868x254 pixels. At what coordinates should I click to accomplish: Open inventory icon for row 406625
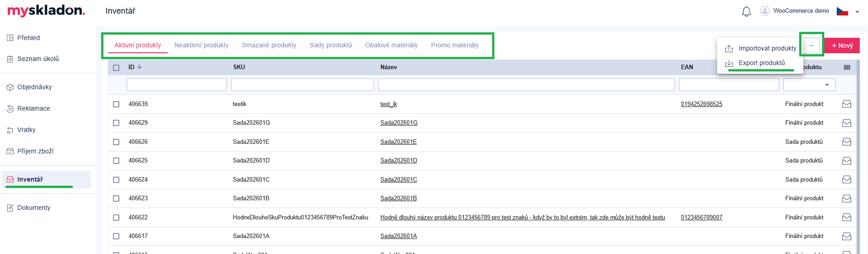point(847,161)
